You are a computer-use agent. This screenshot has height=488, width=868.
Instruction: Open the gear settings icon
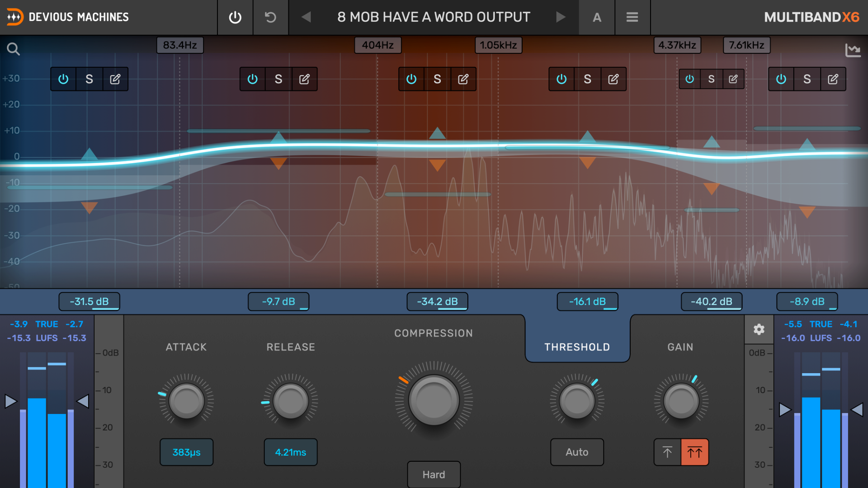[759, 329]
